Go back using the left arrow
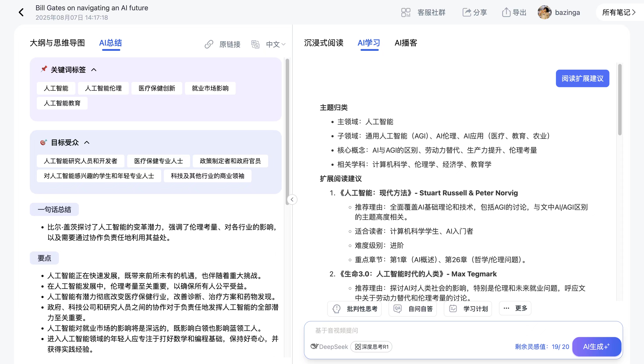 [21, 12]
